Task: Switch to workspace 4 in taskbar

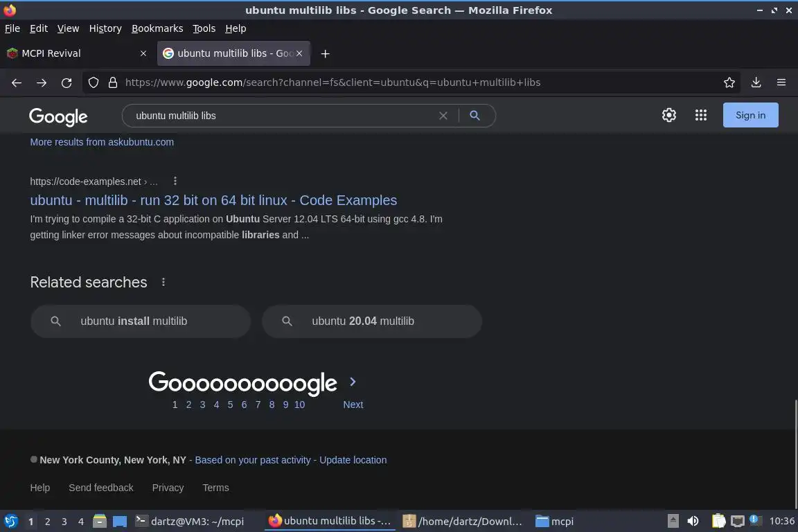Action: [x=80, y=522]
